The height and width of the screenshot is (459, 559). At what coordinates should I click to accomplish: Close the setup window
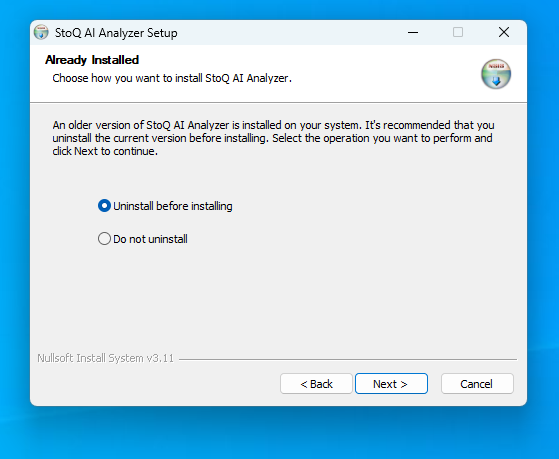pos(504,32)
